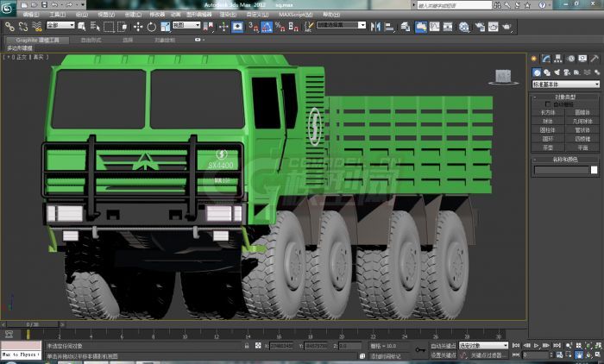Toggle the Auto Key button
Viewport: 604px width, 364px height.
coord(443,346)
